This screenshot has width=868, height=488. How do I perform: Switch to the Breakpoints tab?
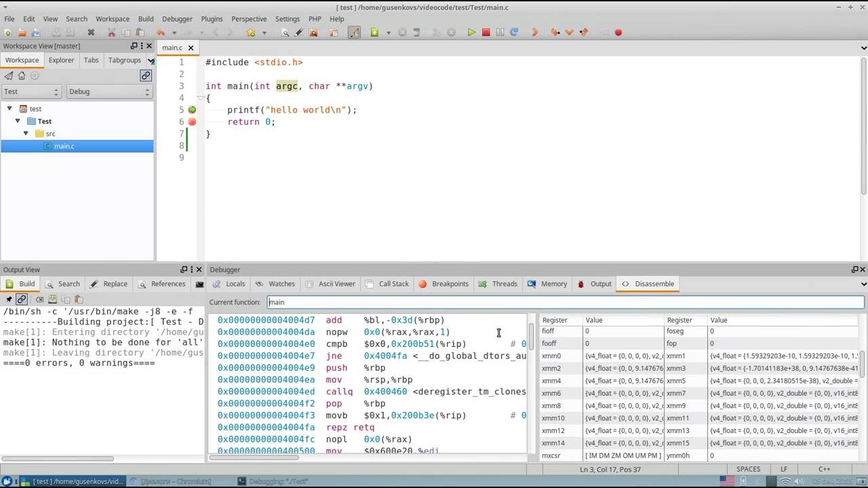point(443,284)
